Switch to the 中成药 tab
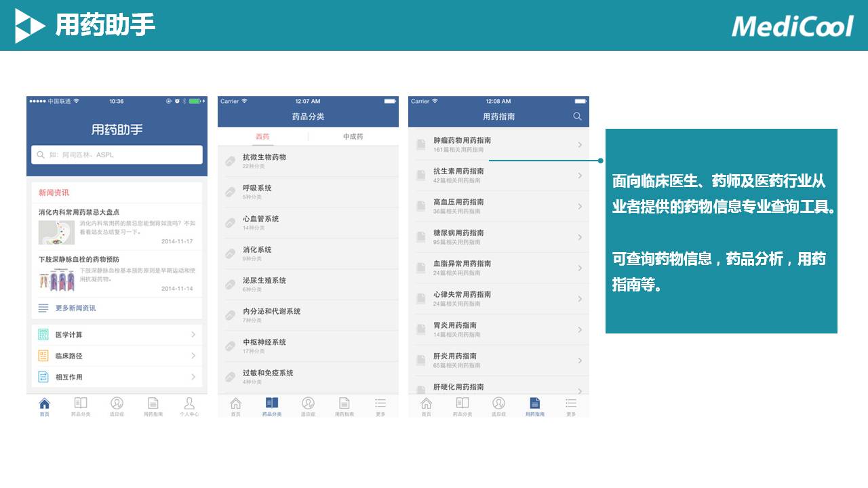The image size is (868, 488). [353, 136]
